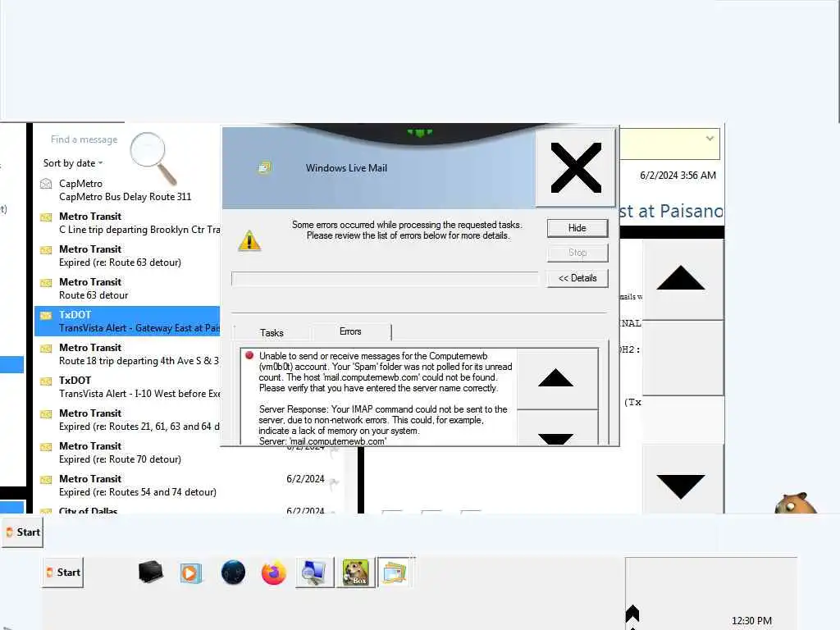Select the Route 63 detour message
Screen dimensions: 840x630
(127, 288)
